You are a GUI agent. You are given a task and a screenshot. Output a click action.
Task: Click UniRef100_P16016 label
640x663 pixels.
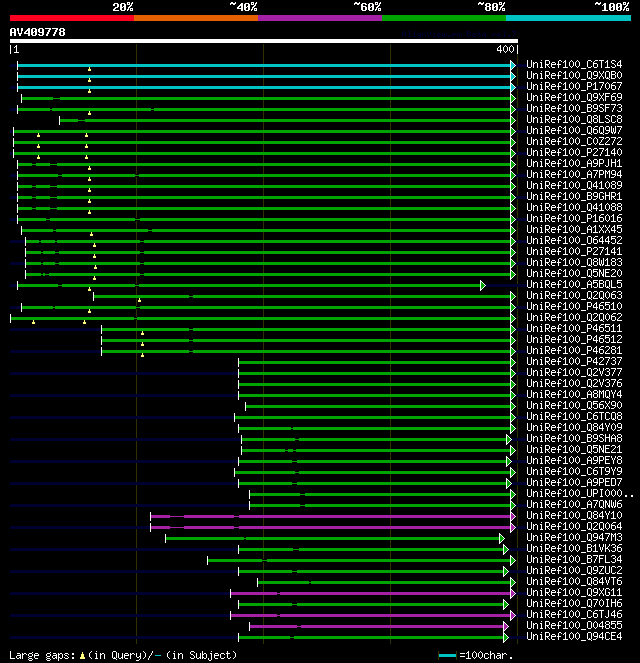tap(574, 218)
